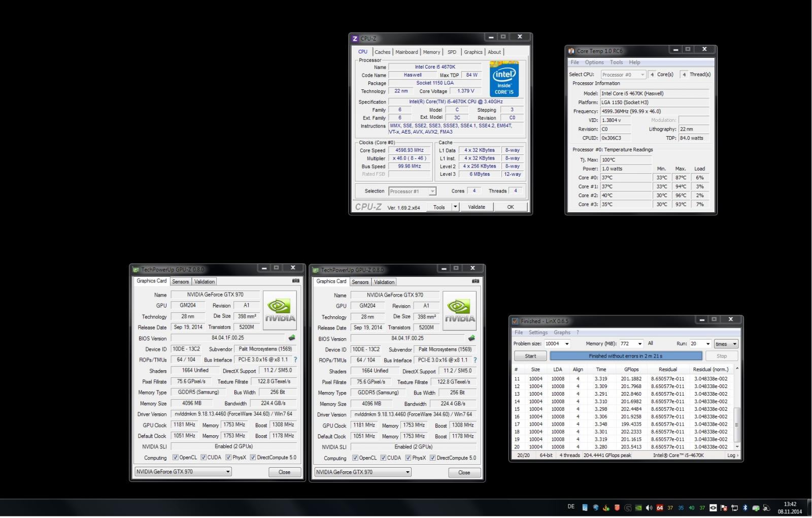Switch to Mainboard tab in CPU-Z

[x=407, y=52]
